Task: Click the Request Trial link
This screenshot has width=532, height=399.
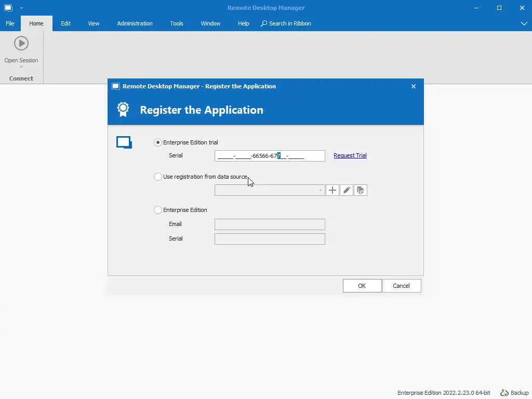Action: (x=350, y=155)
